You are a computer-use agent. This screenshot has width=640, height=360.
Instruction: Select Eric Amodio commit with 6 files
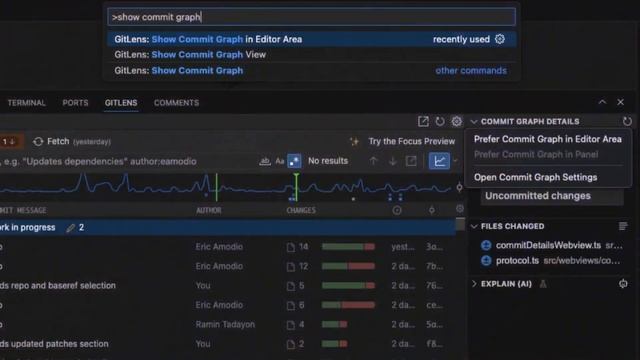(x=228, y=305)
